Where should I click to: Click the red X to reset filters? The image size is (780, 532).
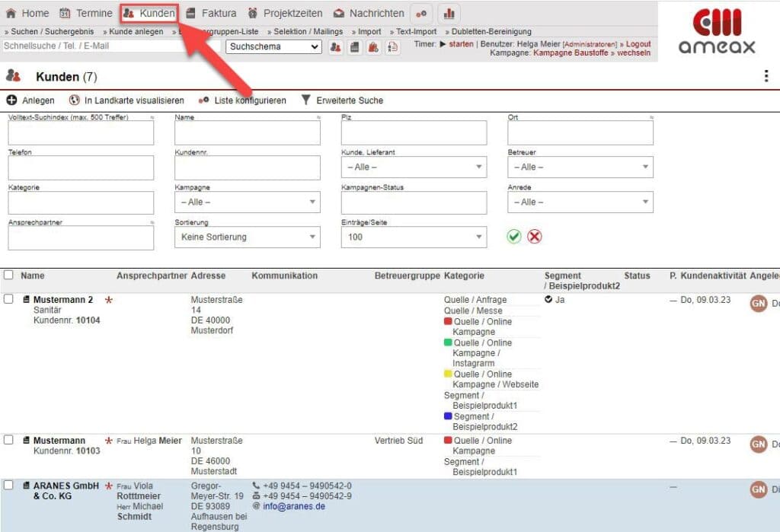(x=535, y=237)
